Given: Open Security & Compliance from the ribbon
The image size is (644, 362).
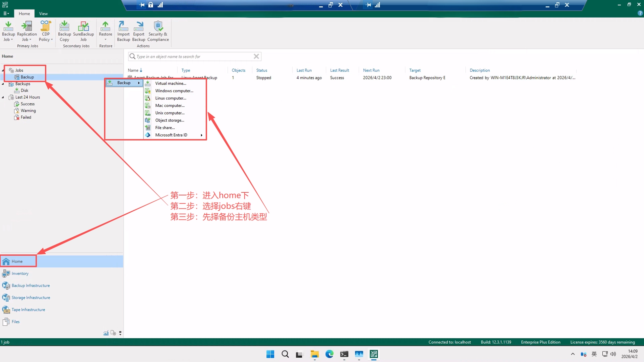Looking at the screenshot, I should [158, 31].
